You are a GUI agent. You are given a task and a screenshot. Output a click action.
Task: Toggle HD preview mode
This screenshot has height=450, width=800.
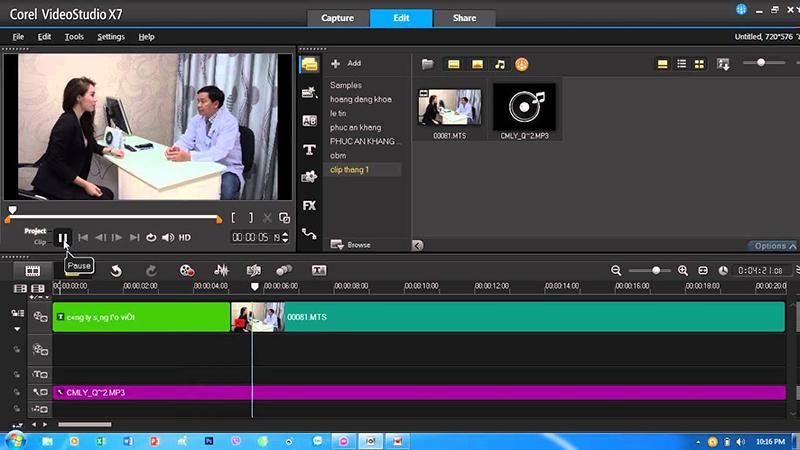(x=185, y=237)
